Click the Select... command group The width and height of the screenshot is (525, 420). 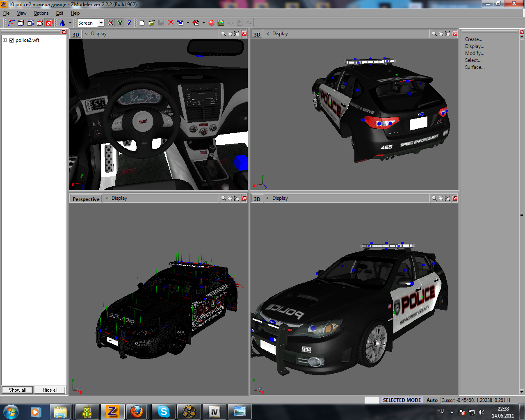[473, 60]
